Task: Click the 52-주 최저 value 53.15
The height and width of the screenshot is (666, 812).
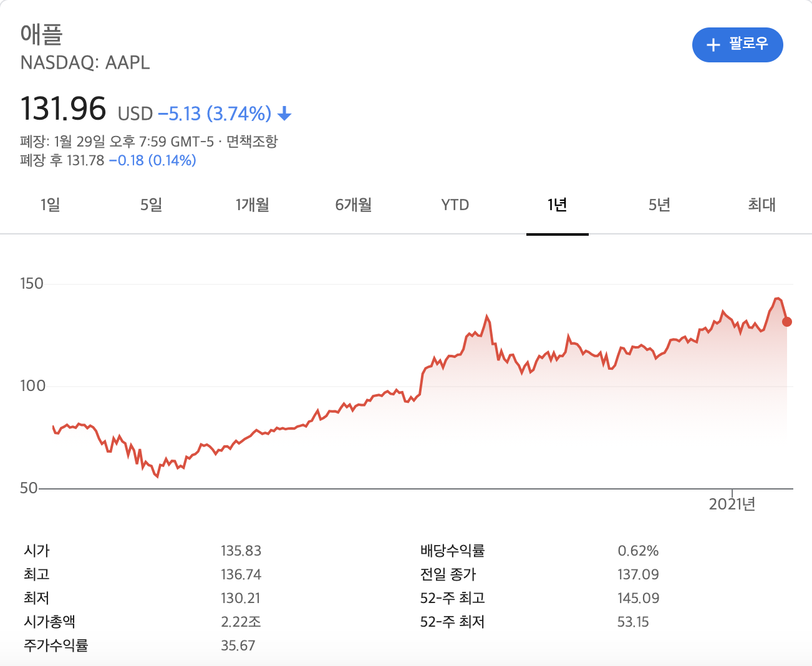Action: [x=633, y=622]
